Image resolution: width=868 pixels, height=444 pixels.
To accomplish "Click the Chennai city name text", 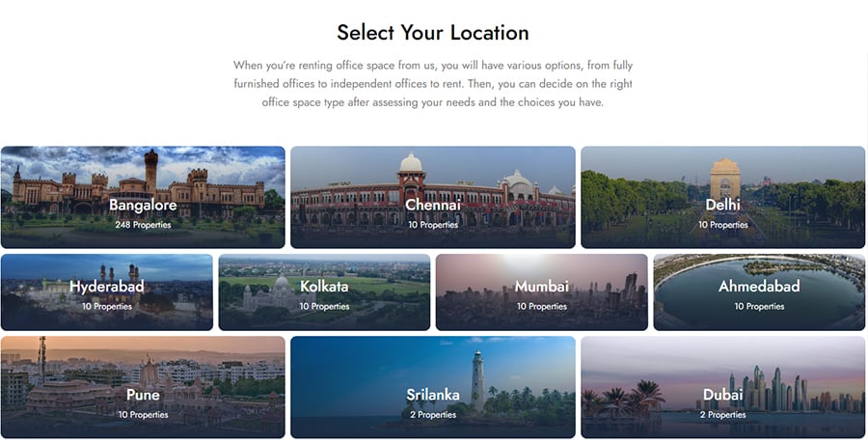I will click(x=433, y=206).
